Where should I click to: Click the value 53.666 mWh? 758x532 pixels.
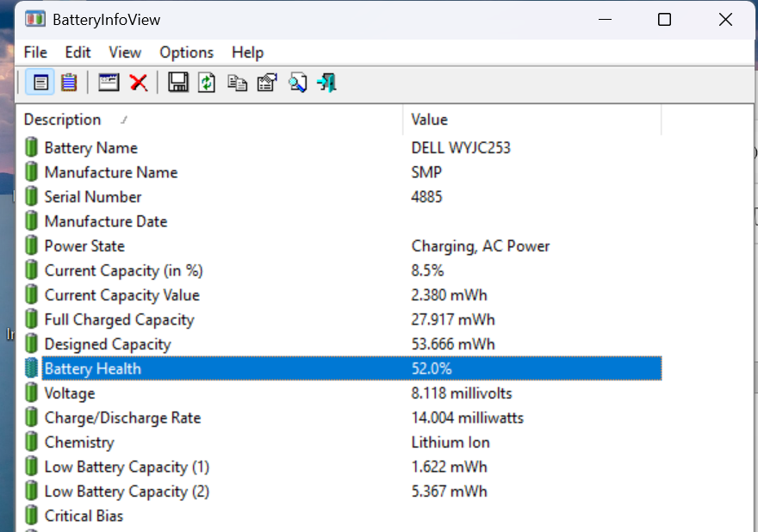[x=453, y=344]
